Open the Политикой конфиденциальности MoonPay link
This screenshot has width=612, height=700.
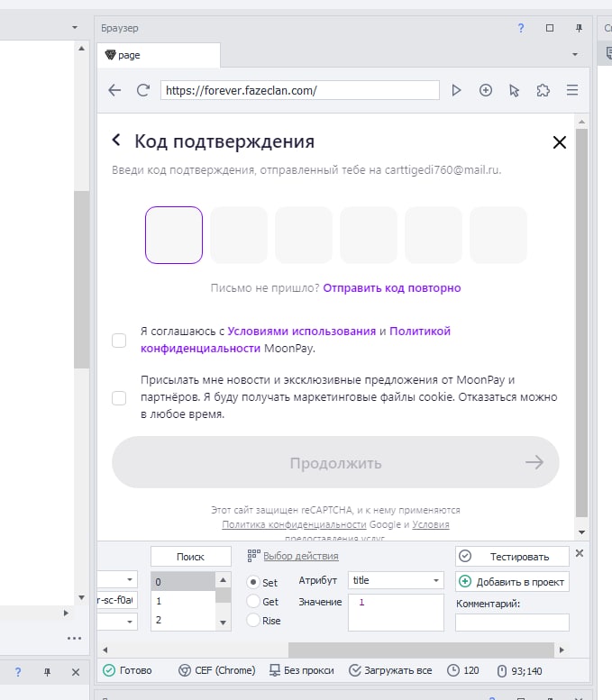point(296,340)
